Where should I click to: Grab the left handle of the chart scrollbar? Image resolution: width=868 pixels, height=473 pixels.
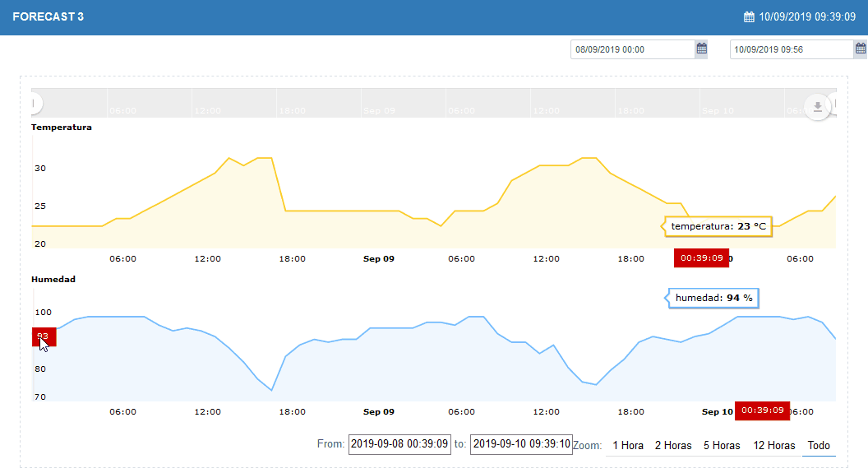[35, 103]
